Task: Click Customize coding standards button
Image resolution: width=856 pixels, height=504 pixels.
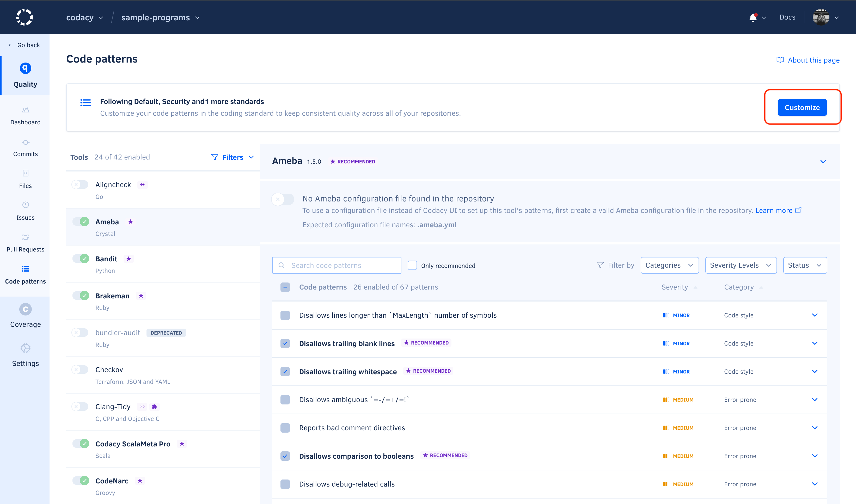Action: (x=802, y=107)
